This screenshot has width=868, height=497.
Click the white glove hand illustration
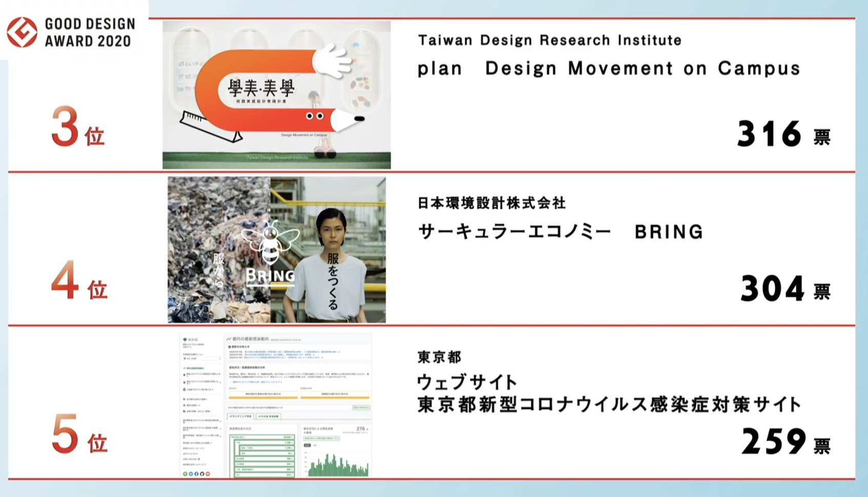(x=332, y=61)
